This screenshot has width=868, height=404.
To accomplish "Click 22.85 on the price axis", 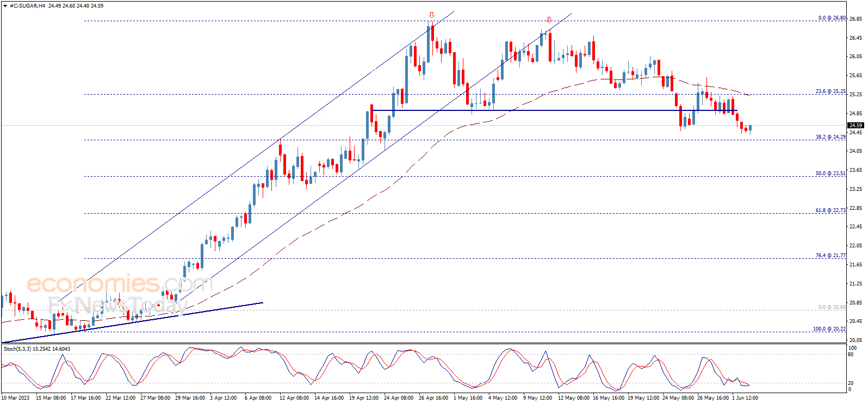I will (855, 208).
